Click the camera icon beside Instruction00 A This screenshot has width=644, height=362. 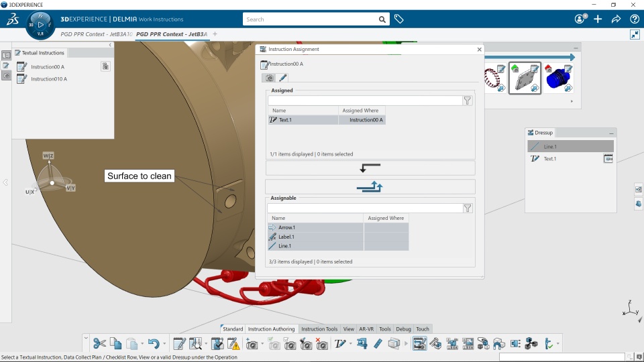point(105,66)
